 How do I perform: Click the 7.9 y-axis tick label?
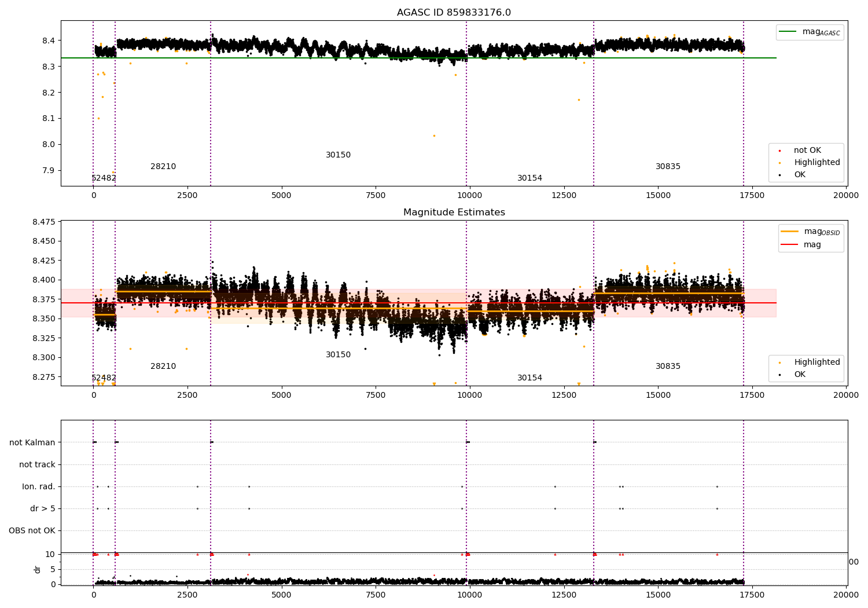click(x=48, y=171)
